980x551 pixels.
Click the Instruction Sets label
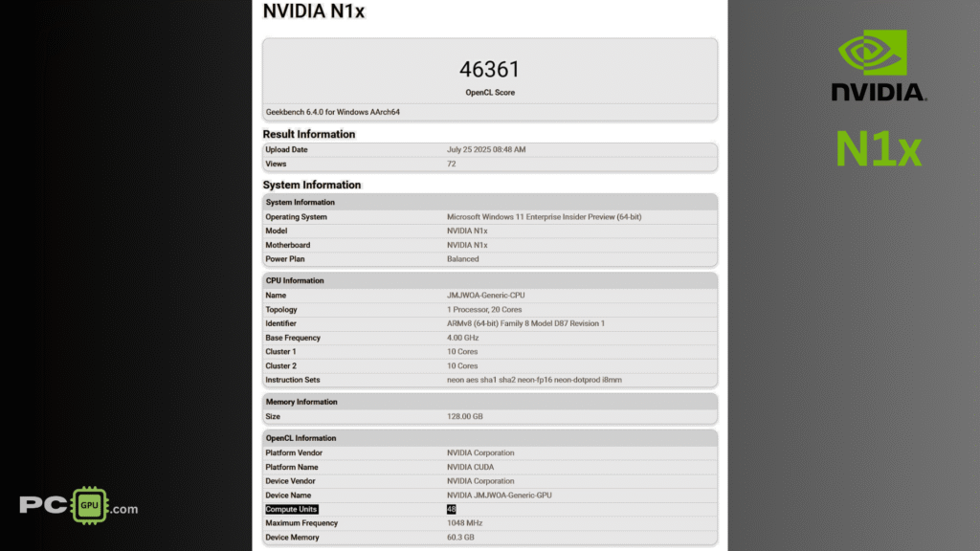click(x=293, y=380)
